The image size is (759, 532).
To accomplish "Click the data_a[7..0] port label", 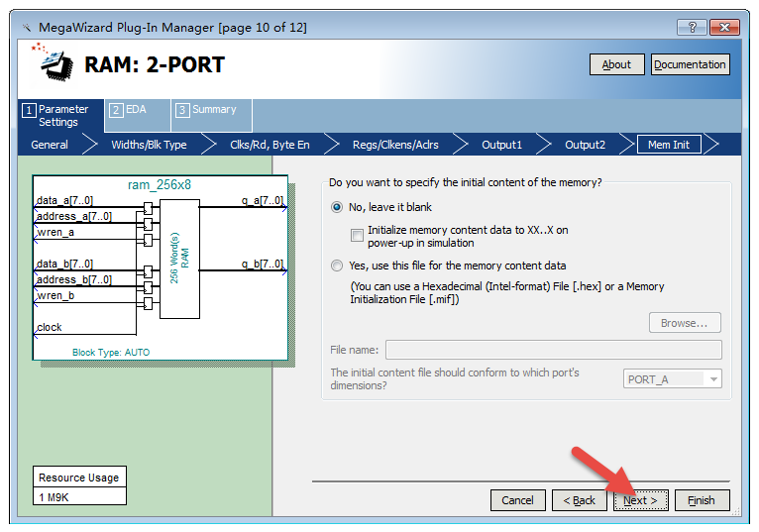I will pos(64,200).
